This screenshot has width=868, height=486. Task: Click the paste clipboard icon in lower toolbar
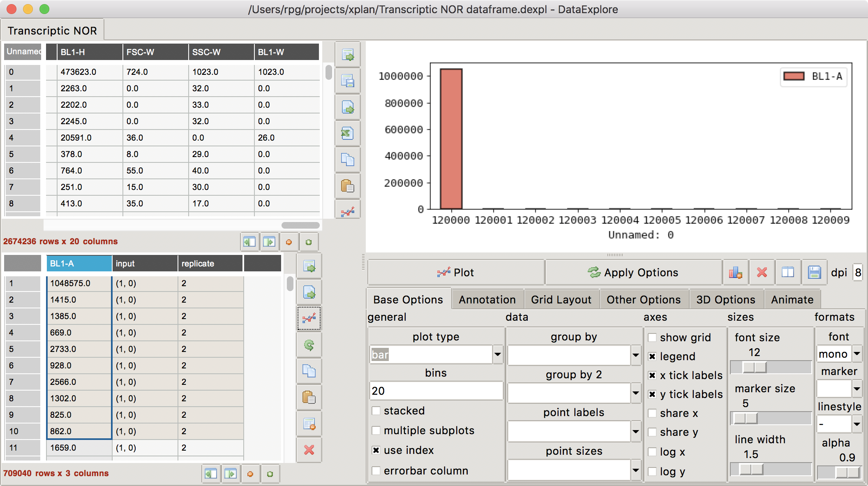point(309,397)
